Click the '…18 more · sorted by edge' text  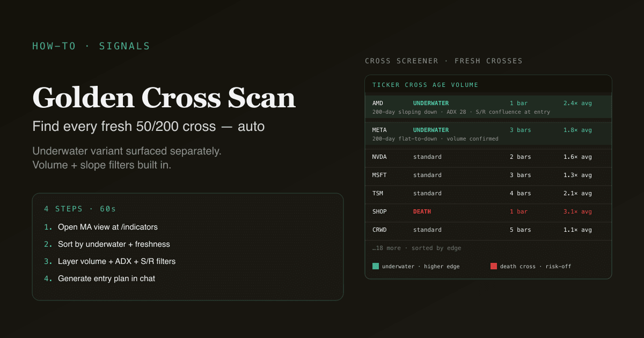click(x=416, y=248)
